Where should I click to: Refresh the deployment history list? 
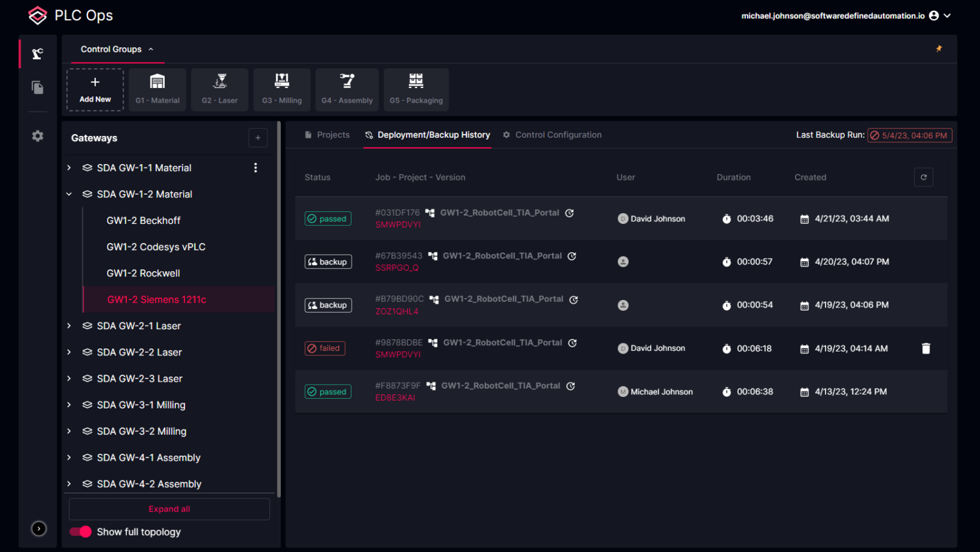(923, 177)
